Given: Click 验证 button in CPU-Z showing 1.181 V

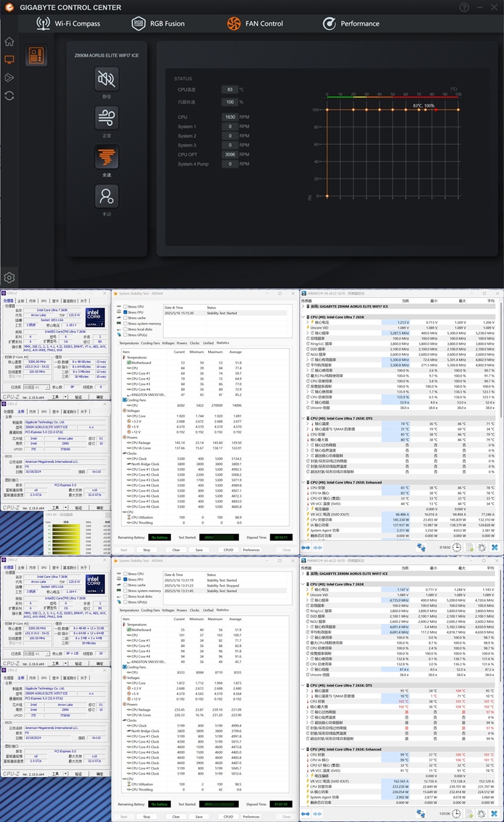Looking at the screenshot, I should (x=79, y=397).
